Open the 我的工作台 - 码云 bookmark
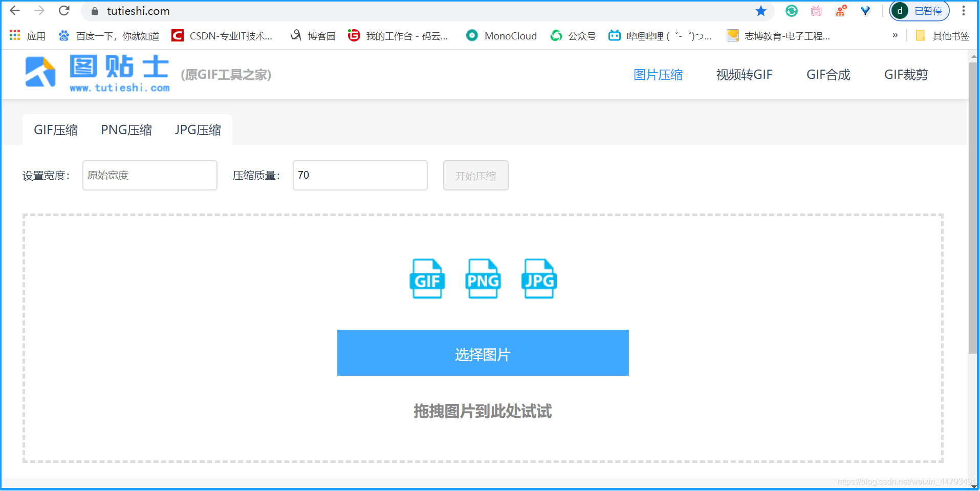Viewport: 980px width, 491px height. coord(398,36)
